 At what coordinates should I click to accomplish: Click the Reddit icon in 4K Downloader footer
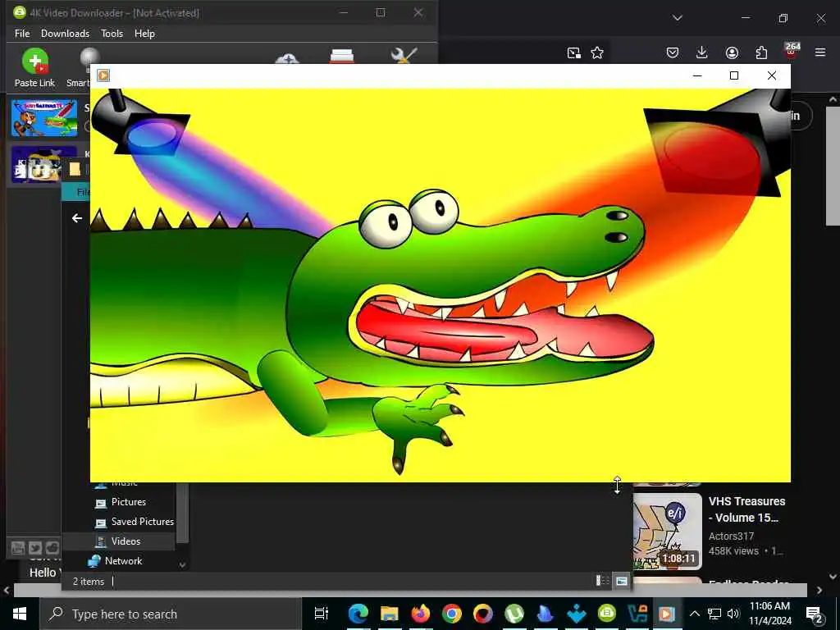52,548
